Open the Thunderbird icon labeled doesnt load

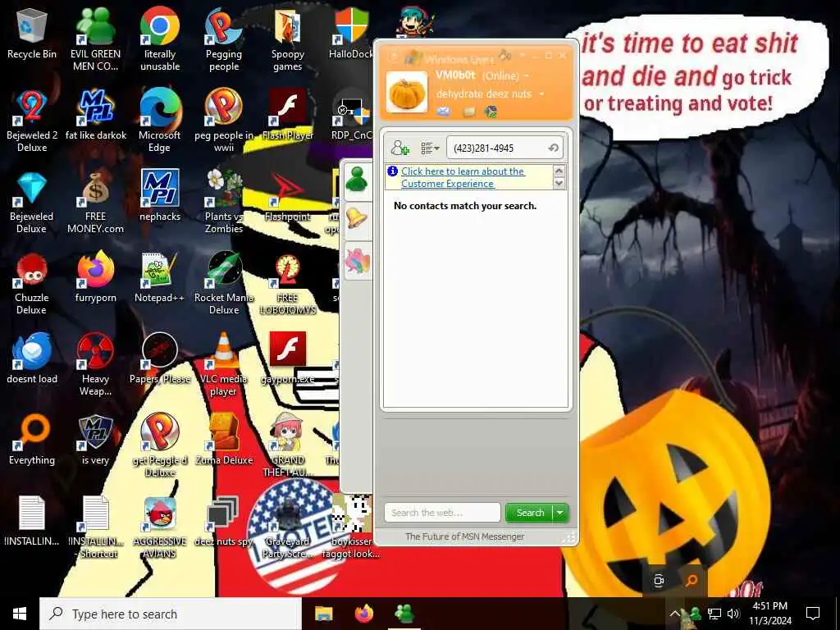32,358
